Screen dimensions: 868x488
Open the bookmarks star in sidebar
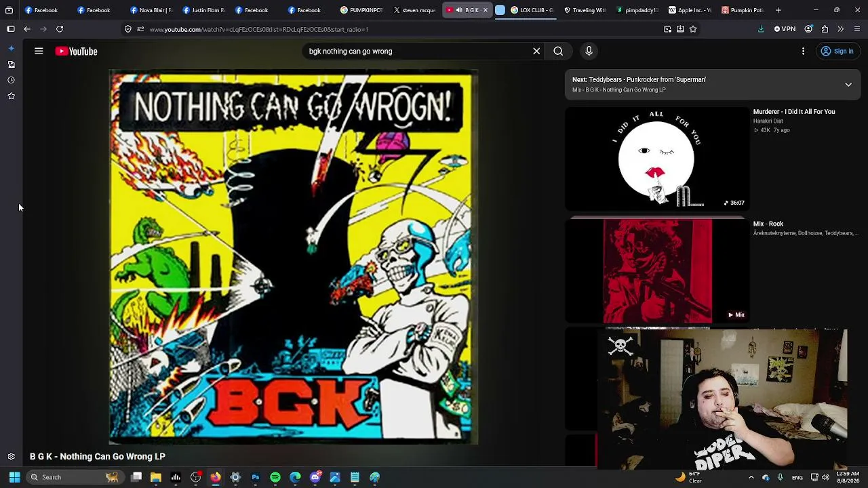tap(11, 96)
